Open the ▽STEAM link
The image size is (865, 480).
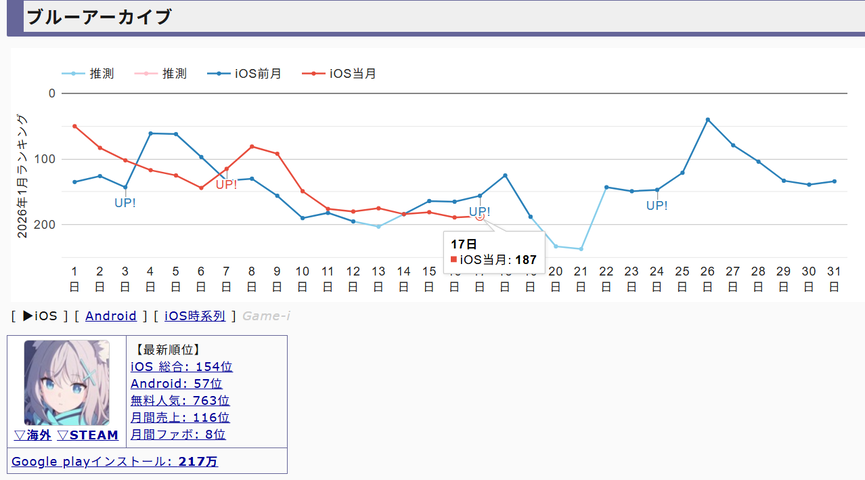pyautogui.click(x=88, y=435)
